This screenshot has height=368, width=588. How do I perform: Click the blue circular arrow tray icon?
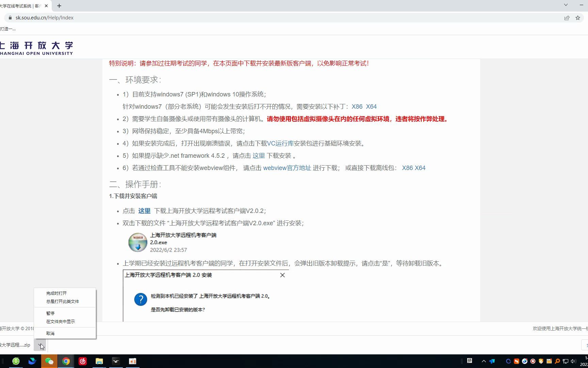coord(508,361)
